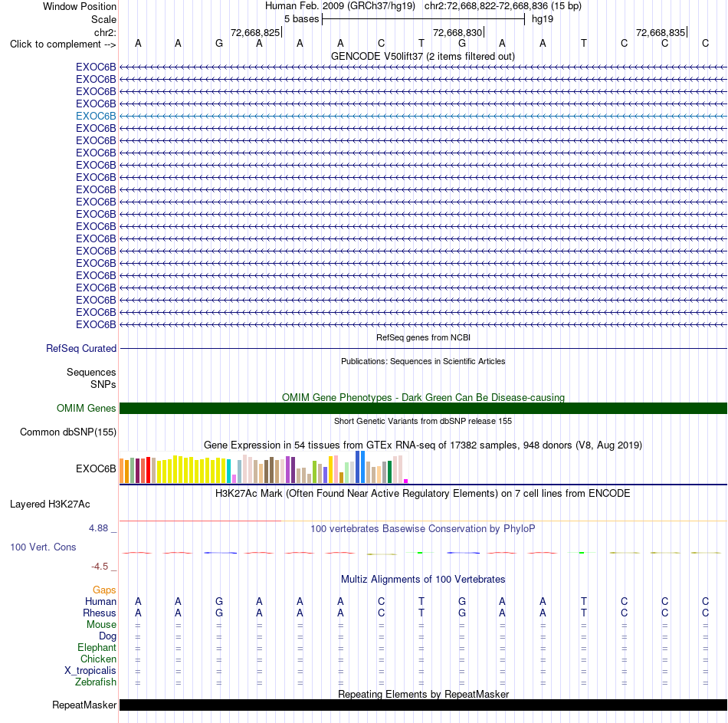The image size is (728, 723).
Task: Click the dark green OMIM Genes bar
Action: [x=423, y=409]
